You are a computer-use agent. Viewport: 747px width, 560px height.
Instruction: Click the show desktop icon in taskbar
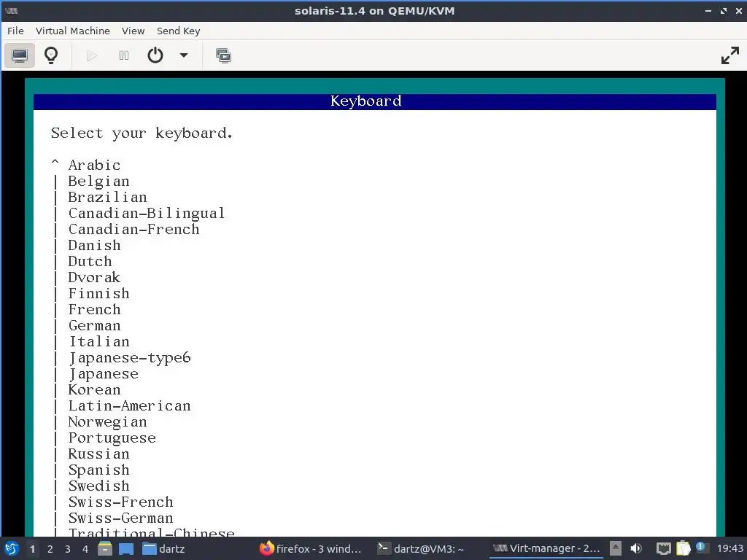[x=125, y=548]
